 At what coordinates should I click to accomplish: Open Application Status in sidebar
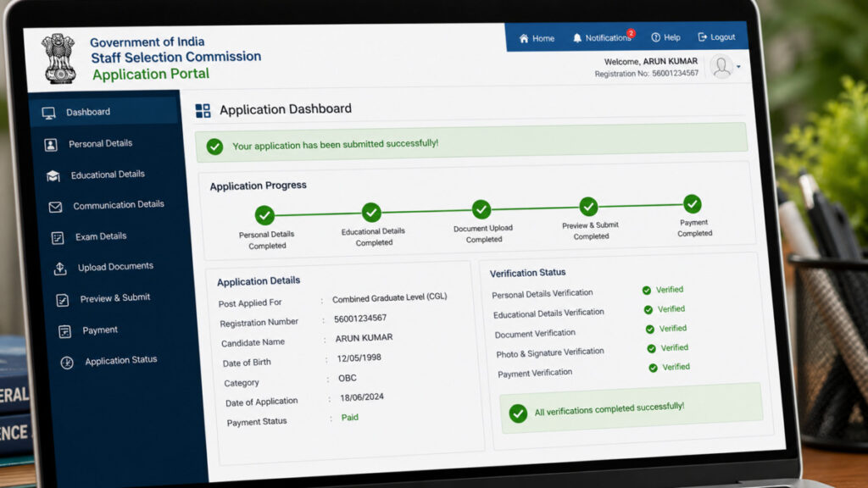point(123,361)
